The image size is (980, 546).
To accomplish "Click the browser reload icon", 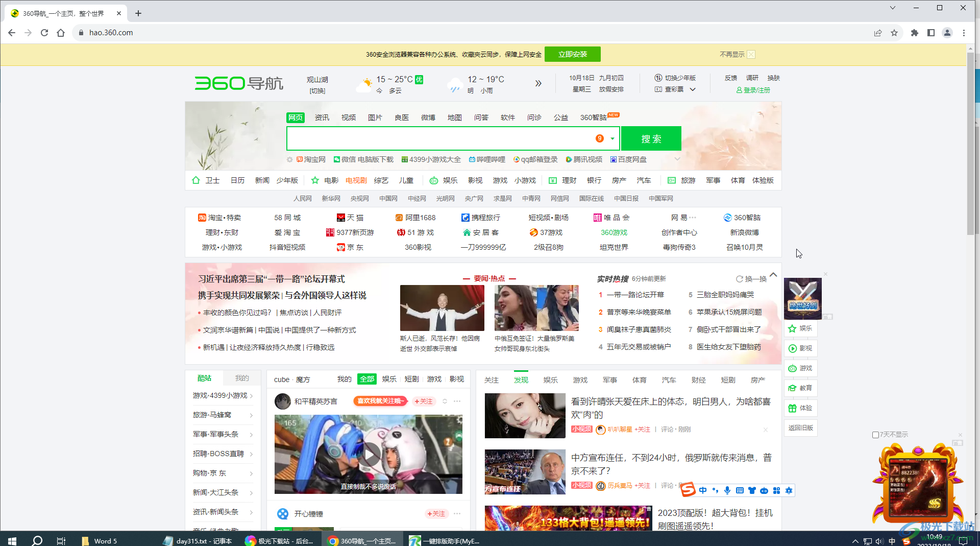I will point(44,33).
